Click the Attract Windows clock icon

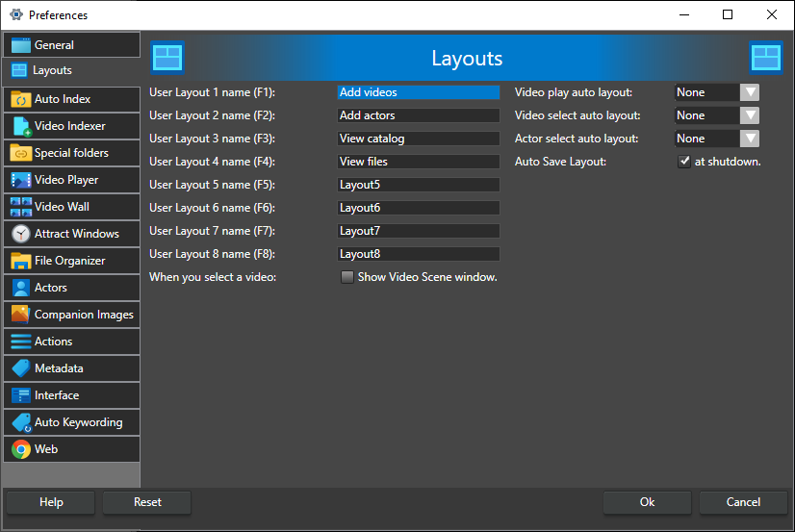point(20,234)
